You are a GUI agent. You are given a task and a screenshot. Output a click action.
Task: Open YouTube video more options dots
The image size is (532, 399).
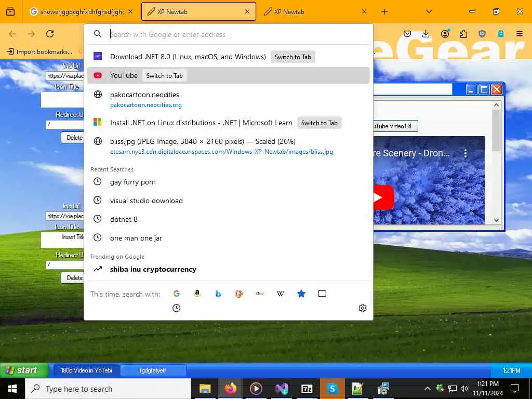[x=465, y=153]
